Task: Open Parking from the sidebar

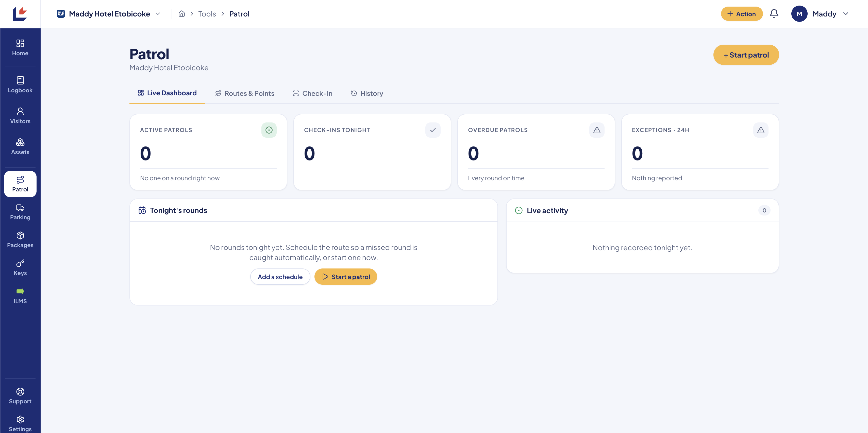Action: pos(20,212)
